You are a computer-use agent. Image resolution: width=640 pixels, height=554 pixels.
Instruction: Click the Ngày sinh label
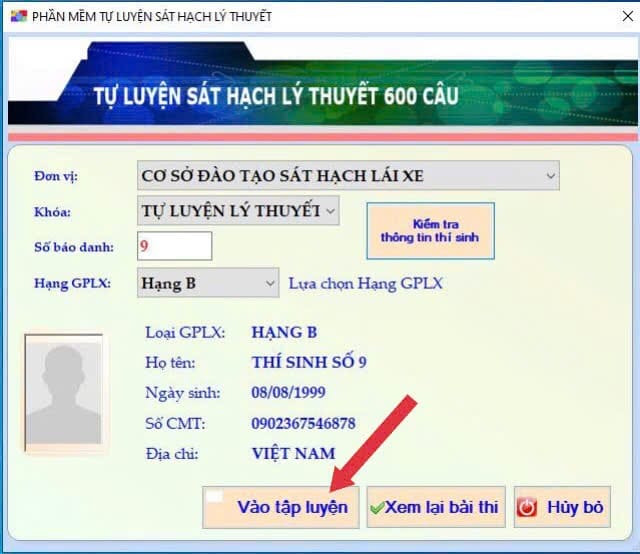(183, 393)
